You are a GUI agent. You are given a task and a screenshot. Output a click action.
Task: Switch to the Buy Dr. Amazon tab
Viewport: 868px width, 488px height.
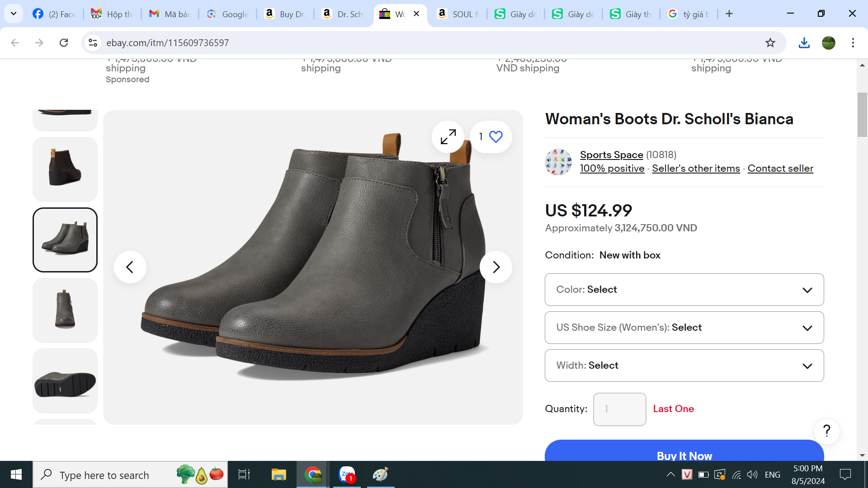point(285,14)
